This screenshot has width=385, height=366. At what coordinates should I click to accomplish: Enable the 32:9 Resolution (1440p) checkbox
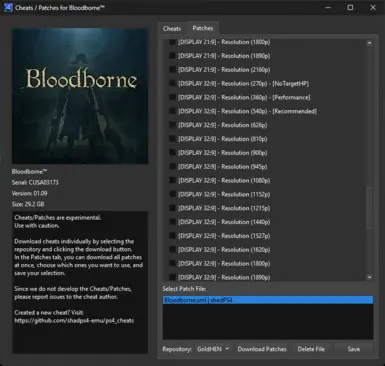[172, 222]
